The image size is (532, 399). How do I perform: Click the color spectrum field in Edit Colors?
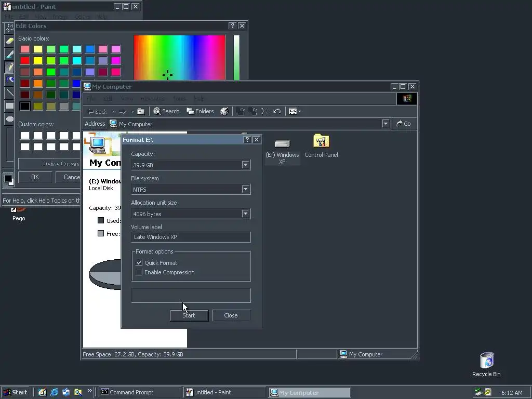coord(179,58)
